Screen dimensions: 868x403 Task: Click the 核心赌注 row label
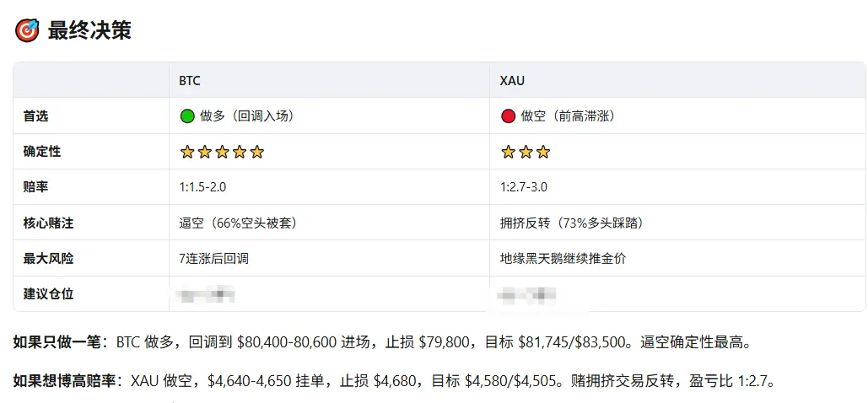coord(48,223)
